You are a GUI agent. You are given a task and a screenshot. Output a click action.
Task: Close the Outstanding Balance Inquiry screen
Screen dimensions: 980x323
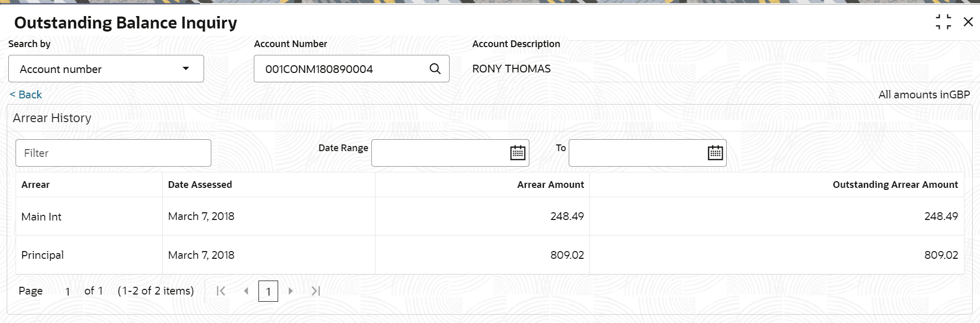pos(968,22)
